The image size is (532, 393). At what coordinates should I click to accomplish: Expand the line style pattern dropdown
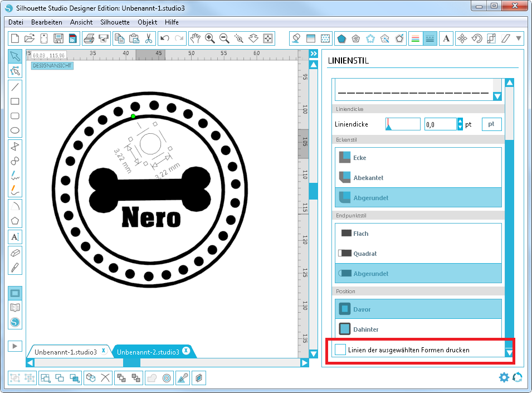click(497, 96)
